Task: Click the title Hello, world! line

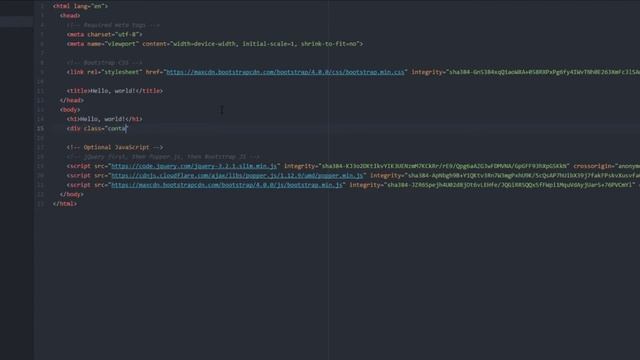Action: click(x=115, y=91)
